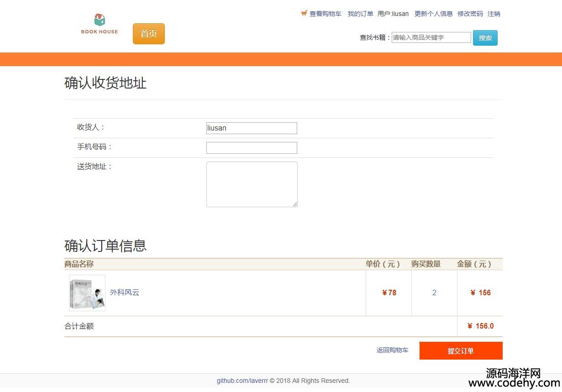562x392 pixels.
Task: Grab the address textarea resize handle
Action: 295,204
